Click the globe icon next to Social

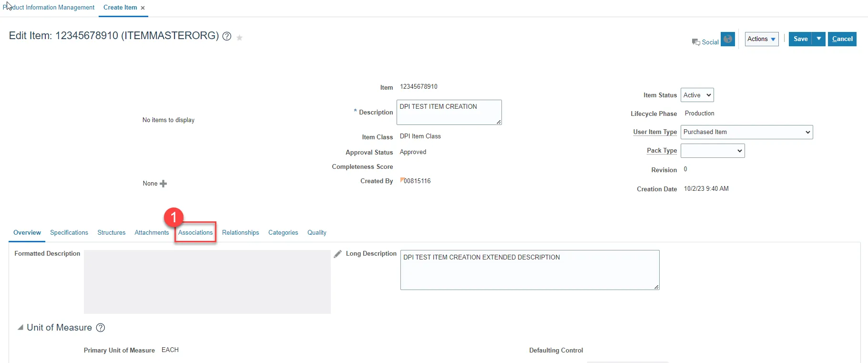727,39
